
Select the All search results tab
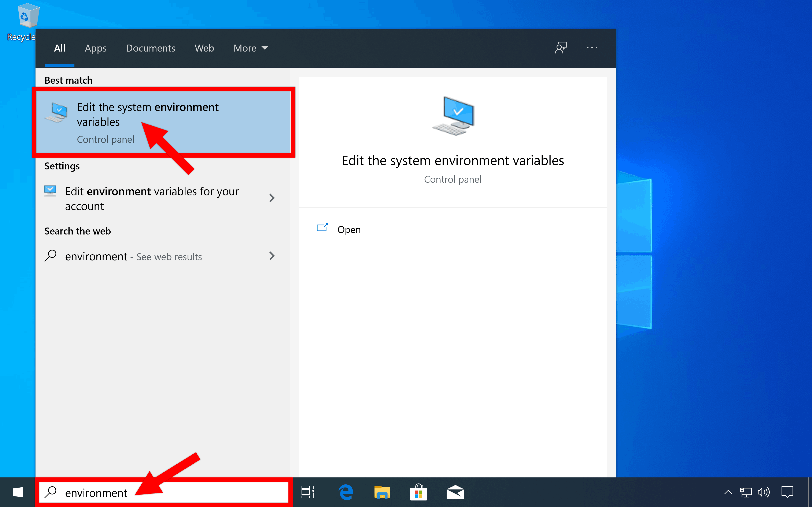(x=58, y=48)
